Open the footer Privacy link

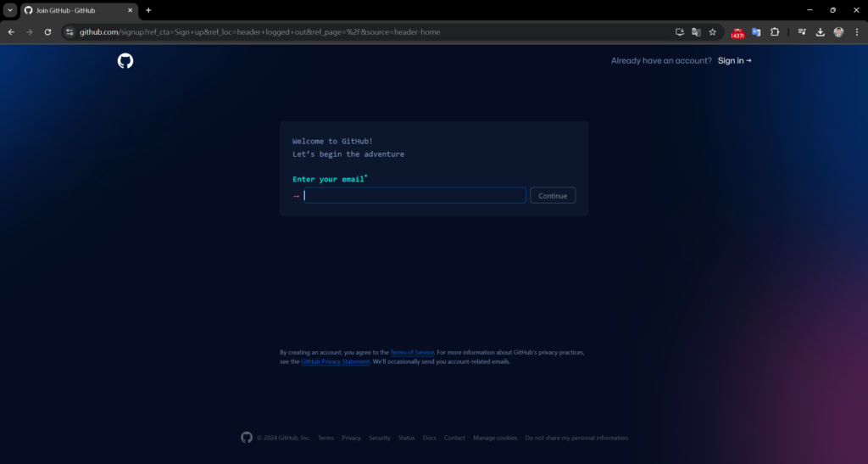(x=351, y=438)
